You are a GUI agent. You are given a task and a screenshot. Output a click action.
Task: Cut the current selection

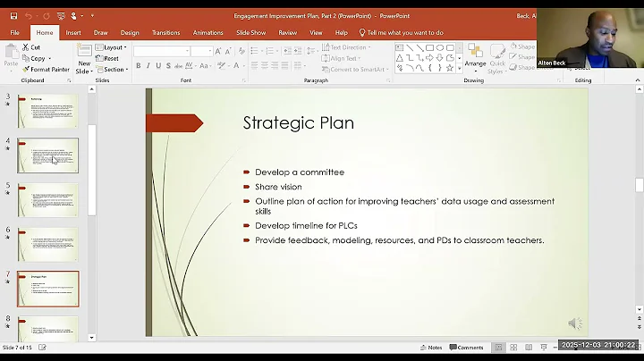point(31,47)
